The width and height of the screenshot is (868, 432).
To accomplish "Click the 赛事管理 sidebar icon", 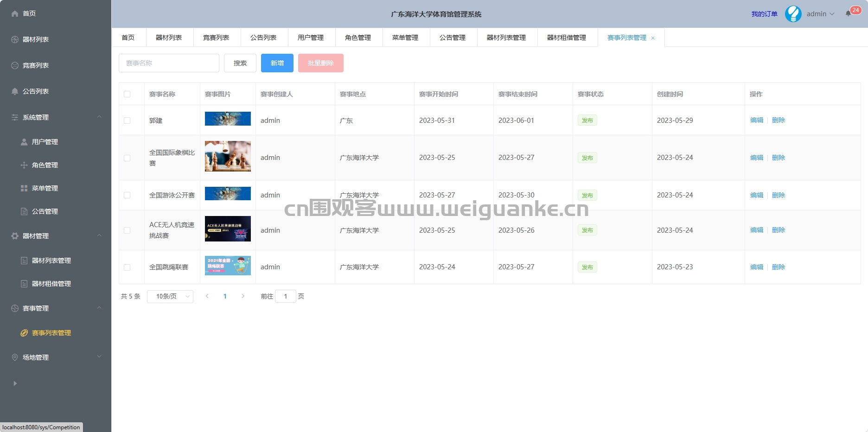I will 15,308.
